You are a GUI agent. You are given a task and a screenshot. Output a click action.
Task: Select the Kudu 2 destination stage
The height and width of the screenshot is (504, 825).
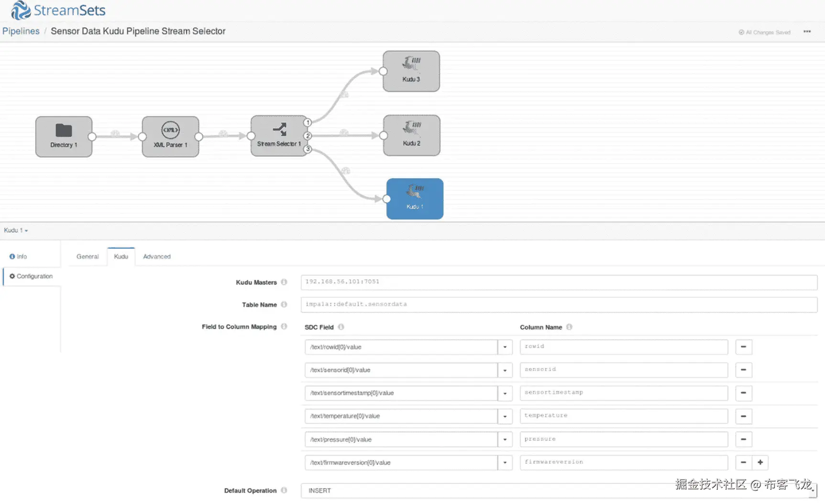coord(411,135)
